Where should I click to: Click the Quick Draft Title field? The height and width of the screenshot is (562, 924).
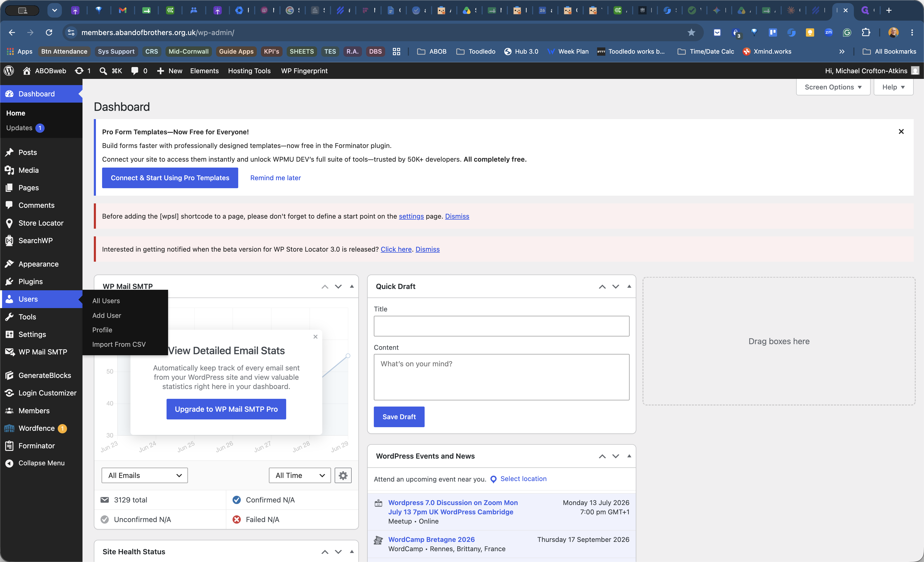(501, 326)
